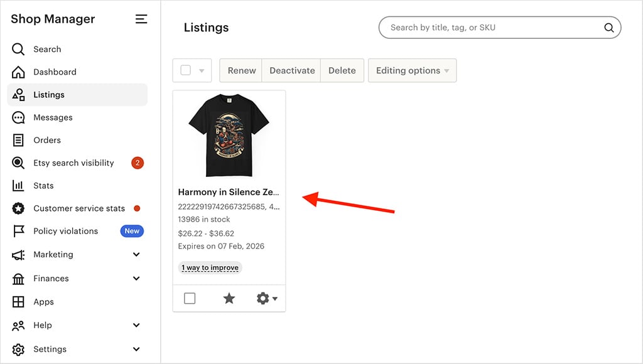Screen dimensions: 643x364
Task: Click the Policy violations flag icon
Action: [x=19, y=231]
